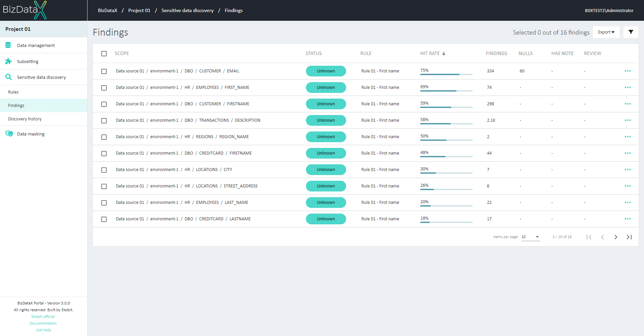The height and width of the screenshot is (336, 644).
Task: Check the TRANSACTIONS / DESCRIPTION row checkbox
Action: 104,121
